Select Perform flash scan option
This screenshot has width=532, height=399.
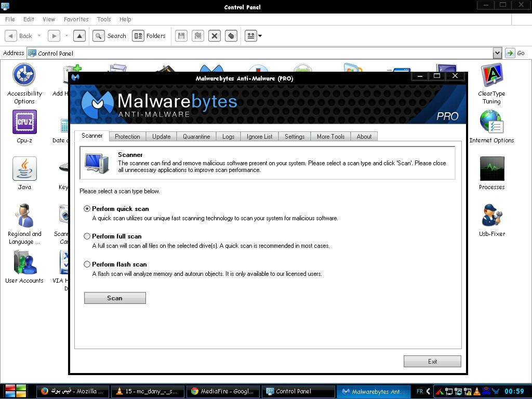tap(87, 264)
